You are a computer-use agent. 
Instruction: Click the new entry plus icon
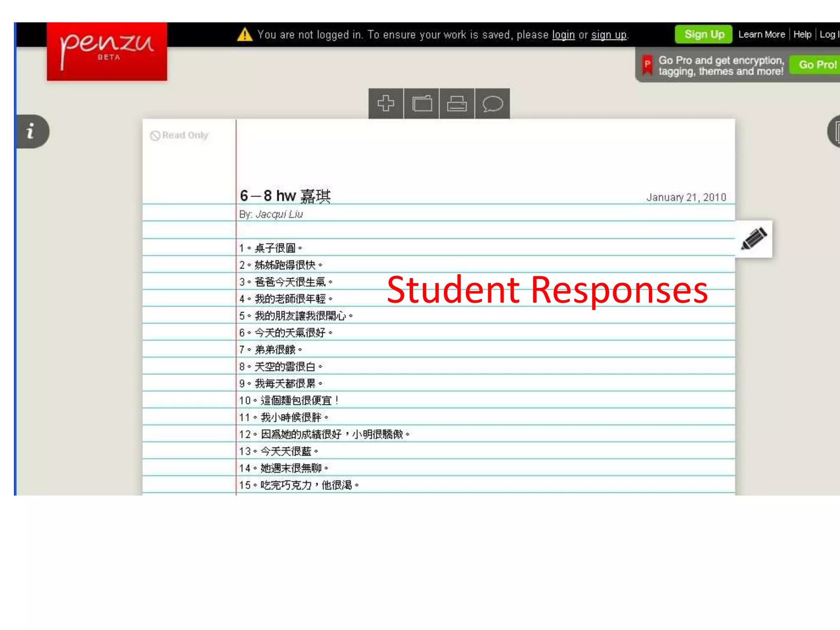tap(386, 103)
